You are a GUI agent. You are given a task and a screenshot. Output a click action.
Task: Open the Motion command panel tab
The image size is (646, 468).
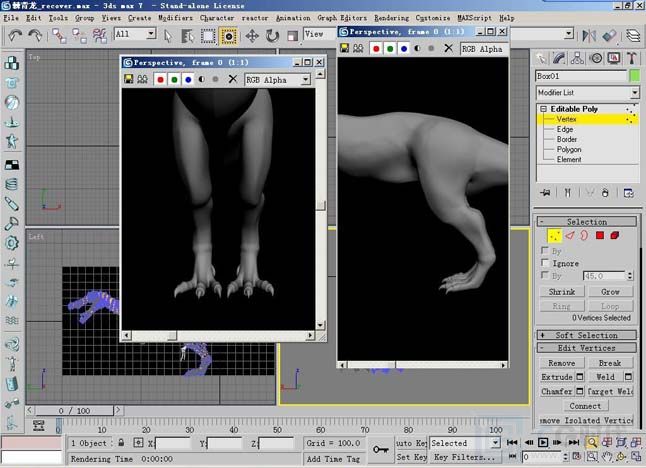596,58
